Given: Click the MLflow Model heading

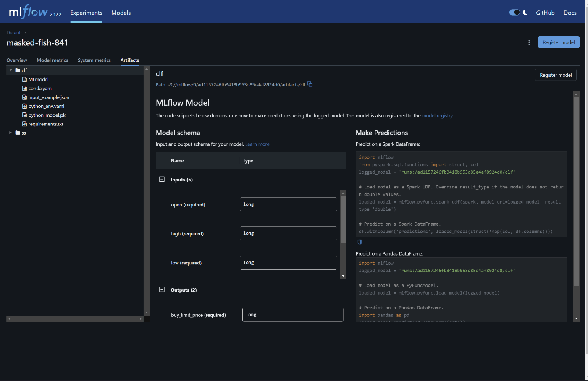Looking at the screenshot, I should coord(183,103).
